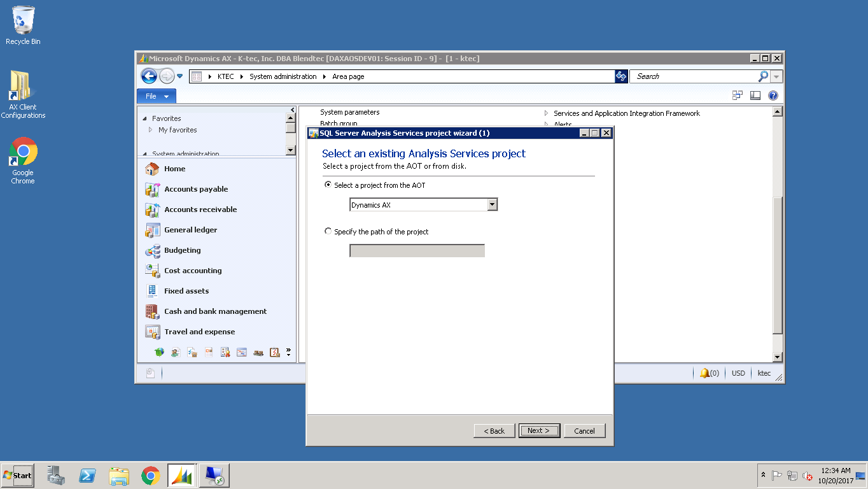
Task: Click the address bar refresh/go icon
Action: point(621,76)
